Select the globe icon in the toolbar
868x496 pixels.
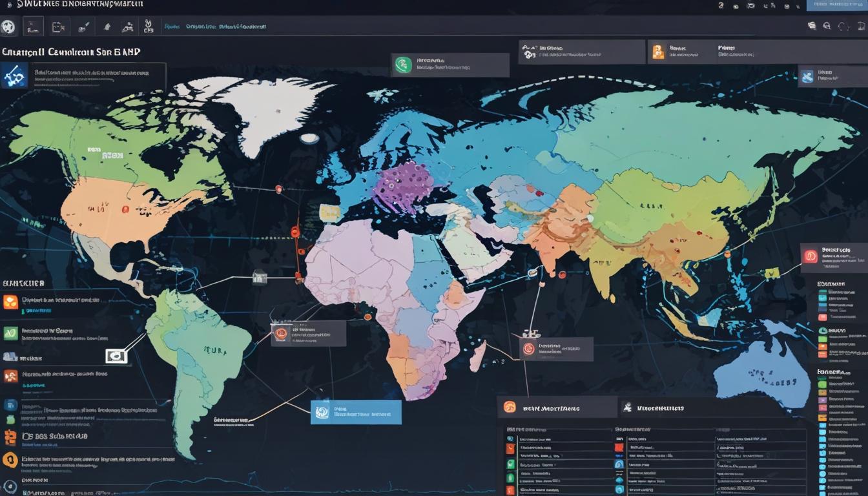click(8, 27)
